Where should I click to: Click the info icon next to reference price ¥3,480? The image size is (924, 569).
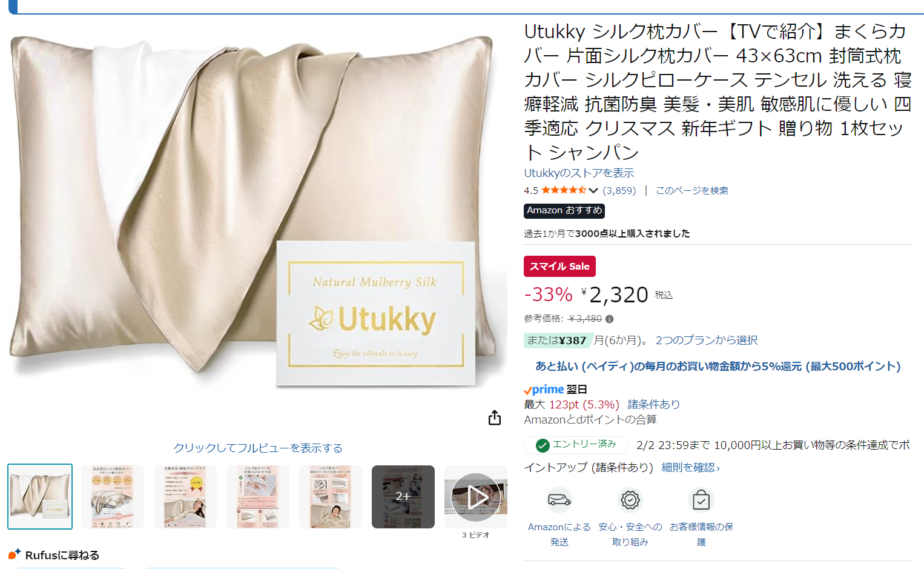coord(609,319)
